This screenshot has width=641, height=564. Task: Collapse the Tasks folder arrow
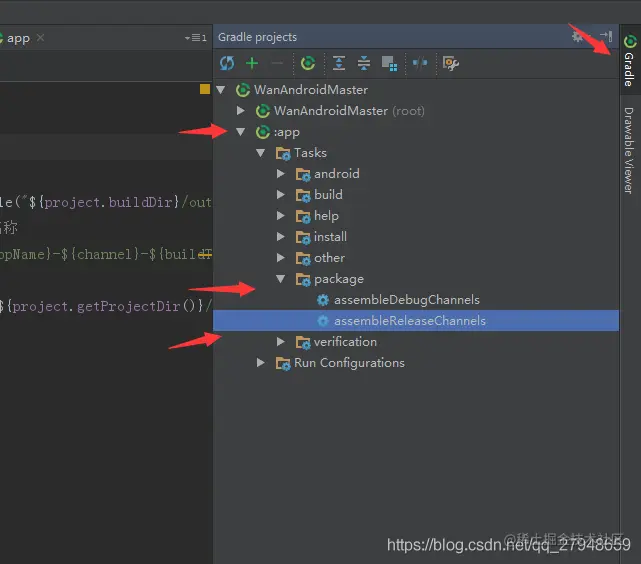pos(260,153)
